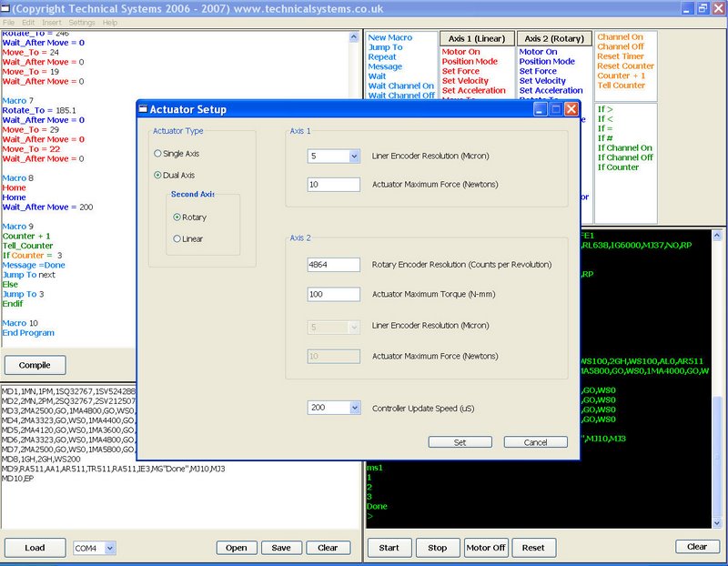Open Axis 1 encoder resolution dropdown
The width and height of the screenshot is (728, 566).
354,156
